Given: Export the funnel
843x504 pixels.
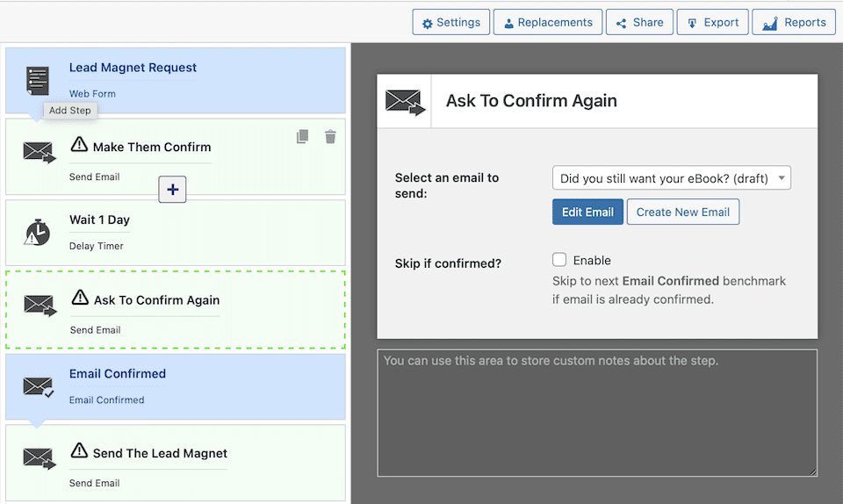Looking at the screenshot, I should pyautogui.click(x=712, y=22).
